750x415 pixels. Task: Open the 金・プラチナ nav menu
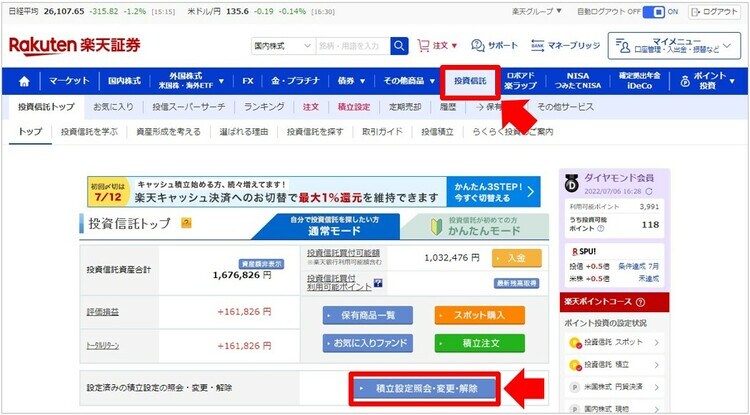point(295,81)
